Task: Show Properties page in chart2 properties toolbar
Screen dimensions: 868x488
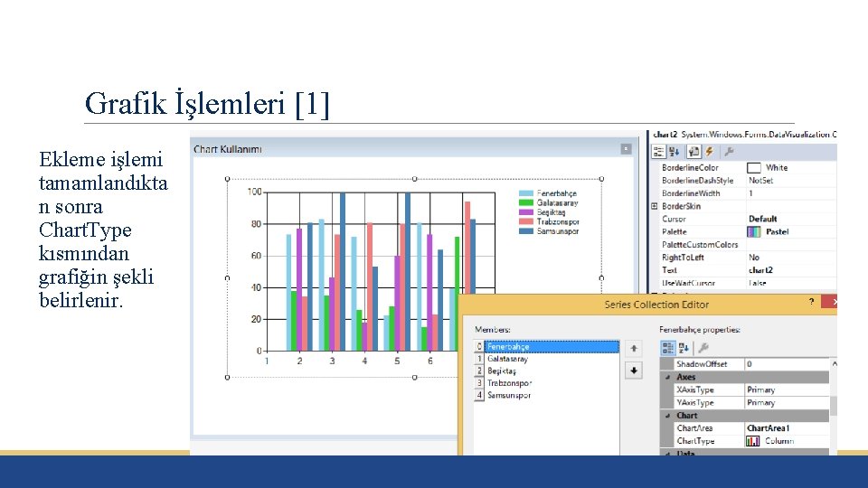Action: tap(693, 152)
